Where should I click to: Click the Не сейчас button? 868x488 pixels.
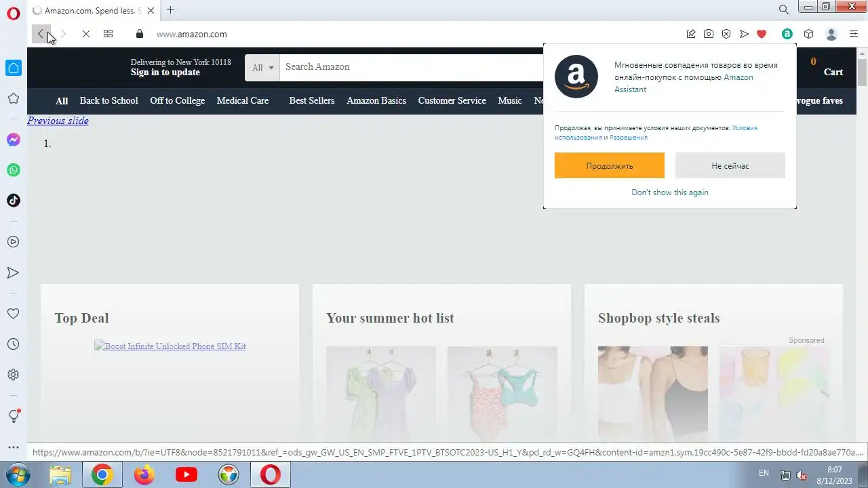click(x=730, y=165)
